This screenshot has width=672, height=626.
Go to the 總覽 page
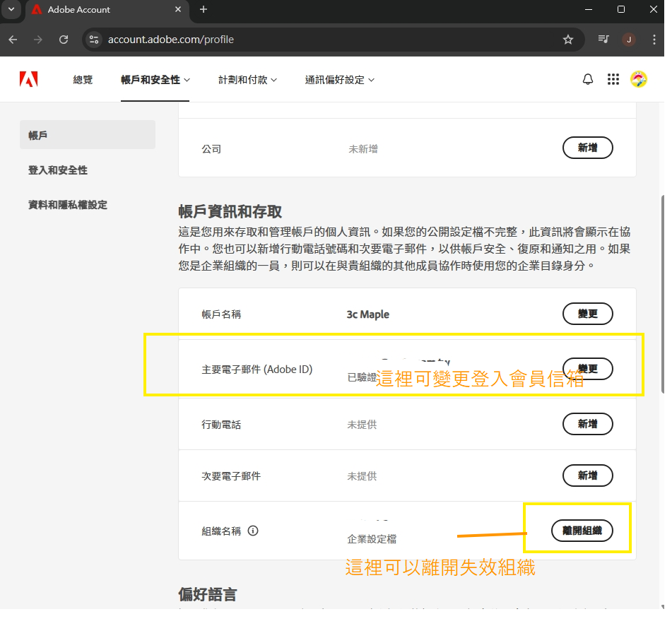click(x=83, y=80)
